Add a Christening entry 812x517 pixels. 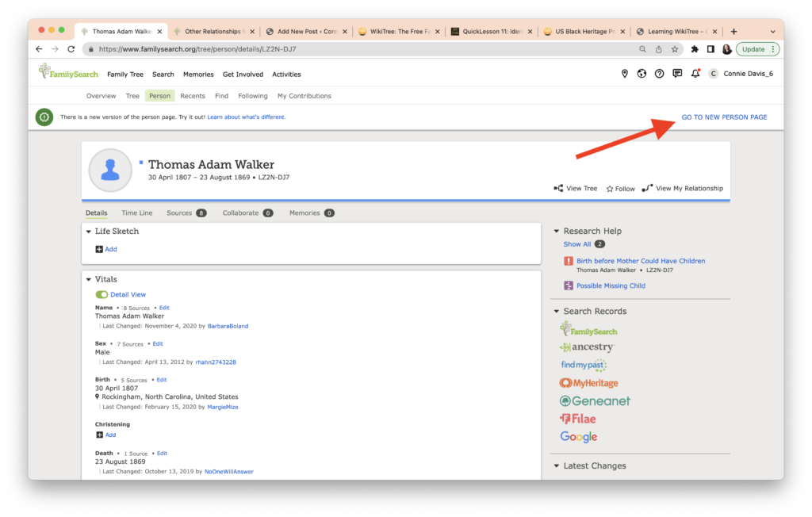105,435
